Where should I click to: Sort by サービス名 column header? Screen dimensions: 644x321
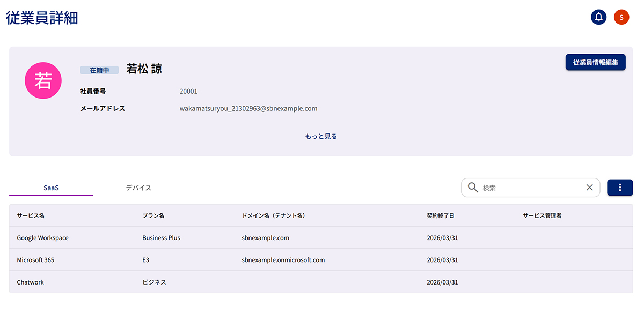pyautogui.click(x=31, y=216)
